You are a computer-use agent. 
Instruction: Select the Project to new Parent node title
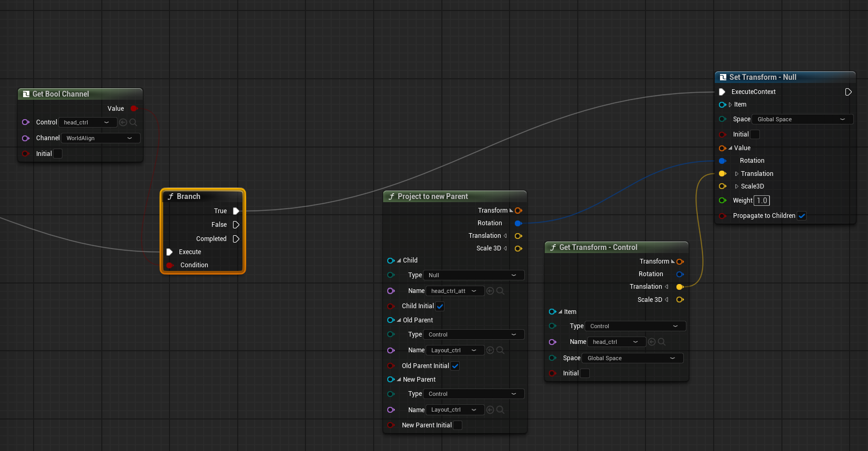[x=432, y=196]
